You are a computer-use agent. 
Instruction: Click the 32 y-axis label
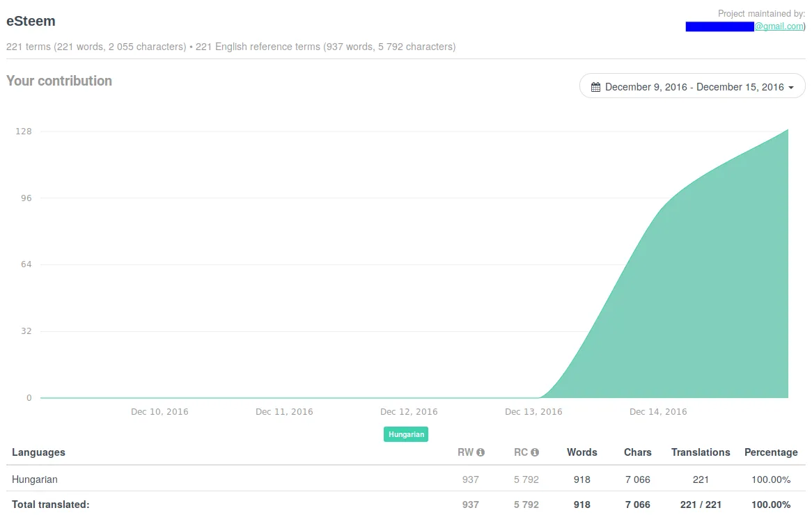(26, 331)
